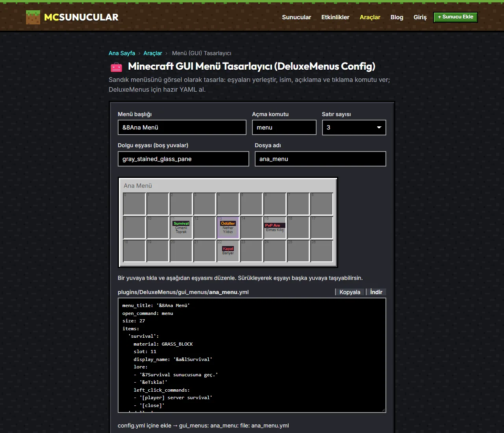The width and height of the screenshot is (504, 433).
Task: Select the PvP Arena item in slot 15
Action: coord(275,228)
